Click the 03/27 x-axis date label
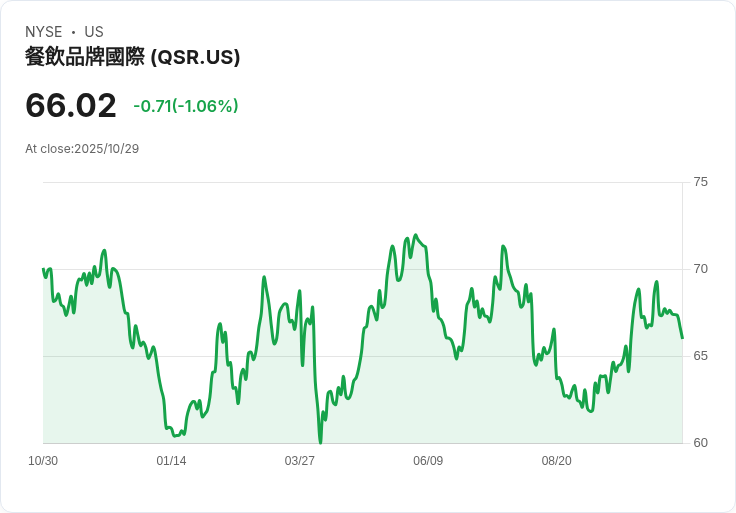Image resolution: width=736 pixels, height=513 pixels. tap(299, 461)
